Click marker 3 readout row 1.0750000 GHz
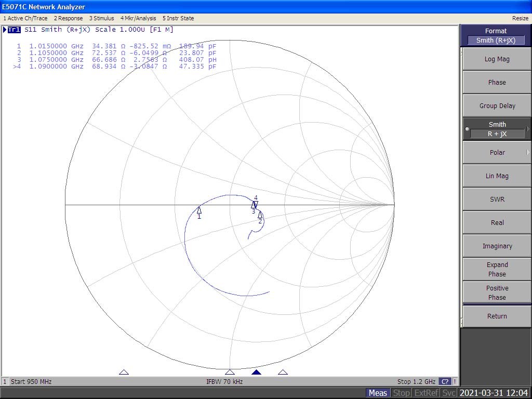Image resolution: width=532 pixels, height=399 pixels. (x=116, y=60)
